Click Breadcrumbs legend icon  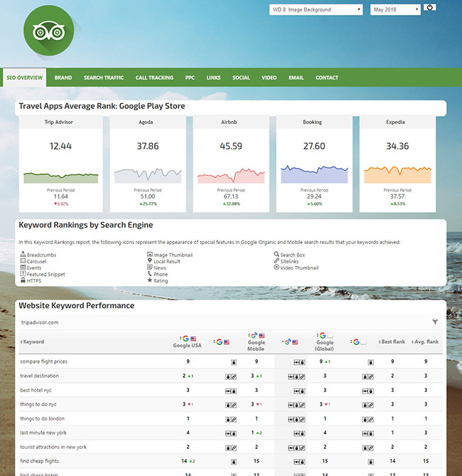point(23,255)
